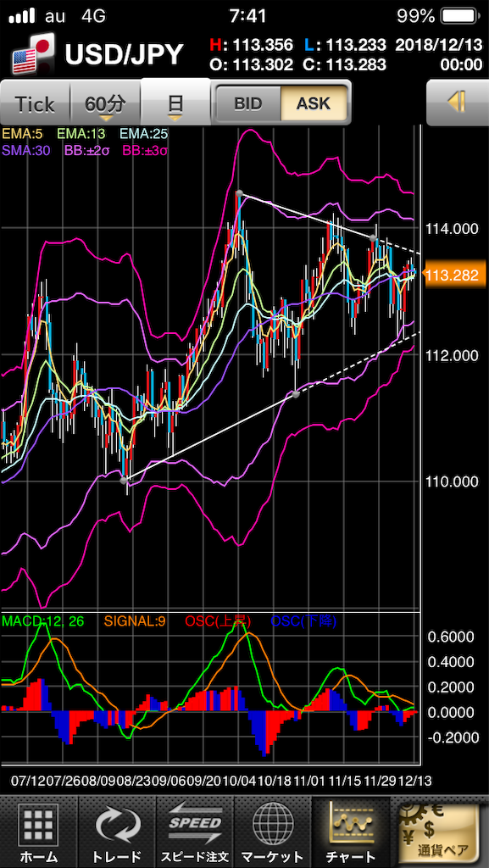Tap the SMA:30 indicator label
Viewport: 489px width, 868px height.
pyautogui.click(x=26, y=150)
